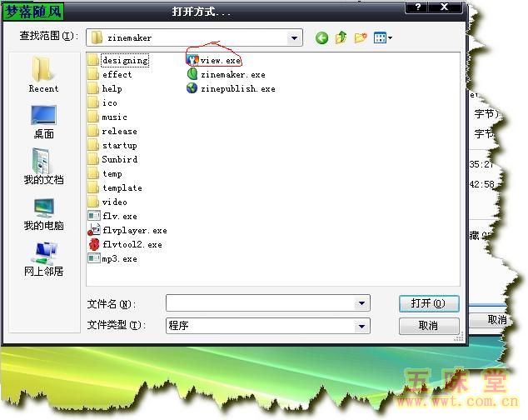
Task: Select flvplayer.exe file
Action: coord(133,230)
